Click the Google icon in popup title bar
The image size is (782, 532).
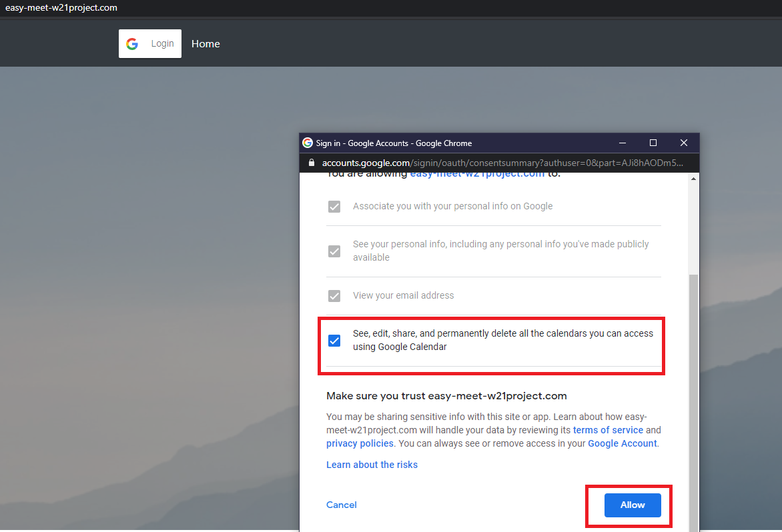[308, 143]
